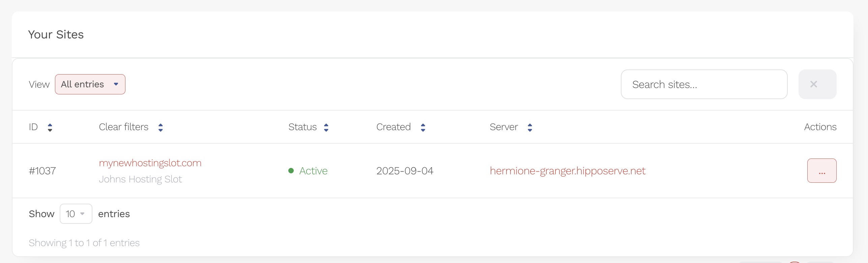868x263 pixels.
Task: Open the actions menu for site #1037
Action: pos(821,171)
